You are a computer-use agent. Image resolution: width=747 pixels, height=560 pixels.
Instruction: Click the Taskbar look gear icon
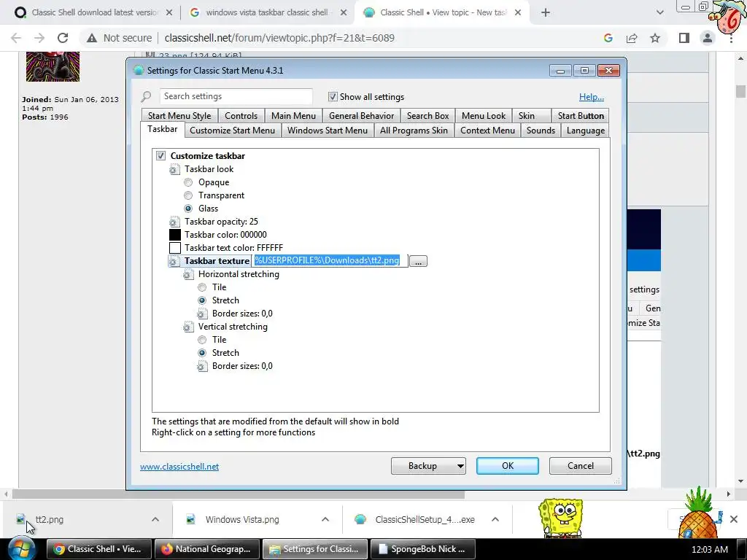pyautogui.click(x=174, y=169)
